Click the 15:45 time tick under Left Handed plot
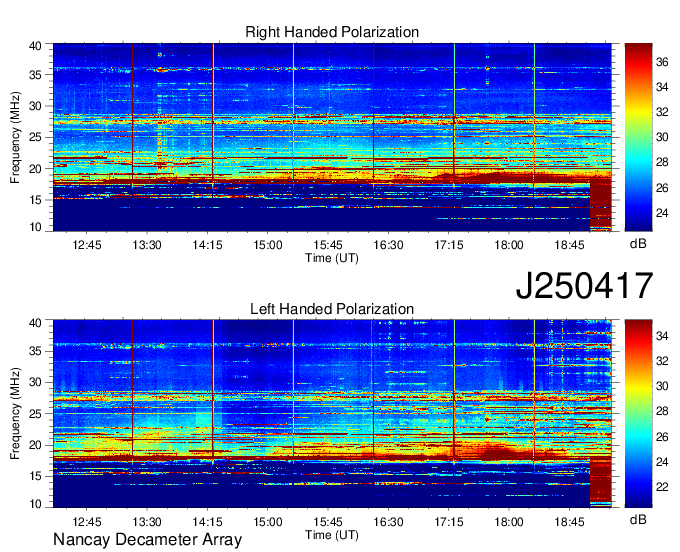This screenshot has height=552, width=680. [x=328, y=522]
